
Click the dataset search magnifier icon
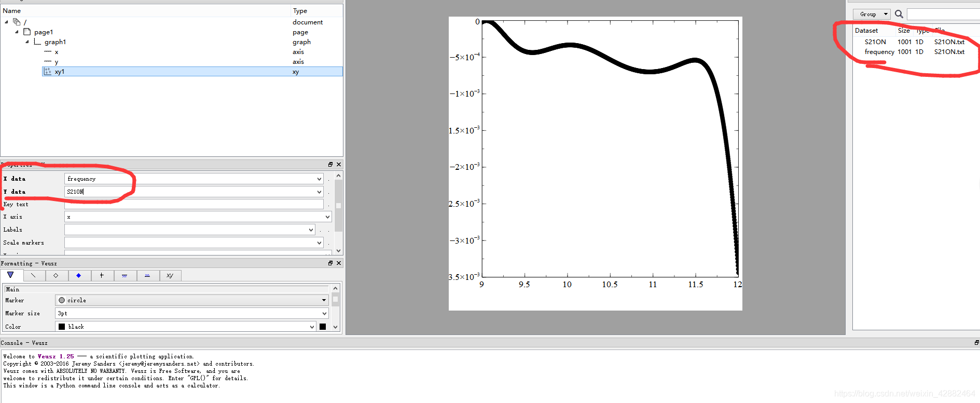[899, 14]
